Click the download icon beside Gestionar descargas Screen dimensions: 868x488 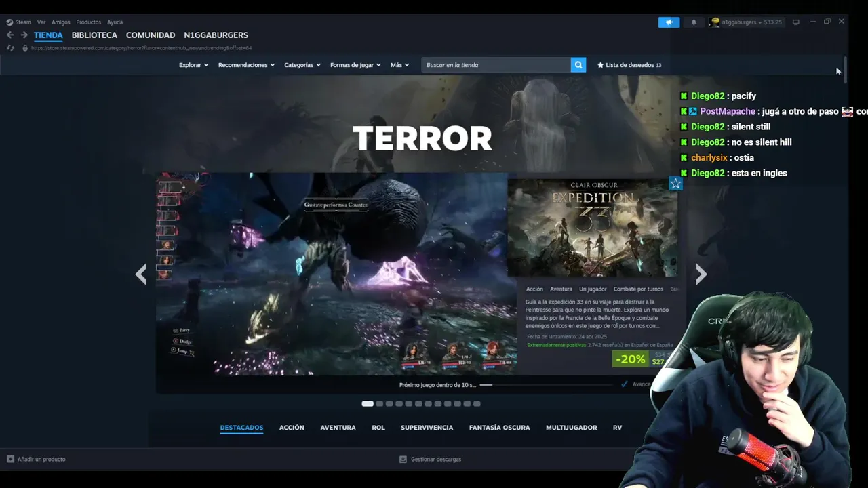click(403, 459)
